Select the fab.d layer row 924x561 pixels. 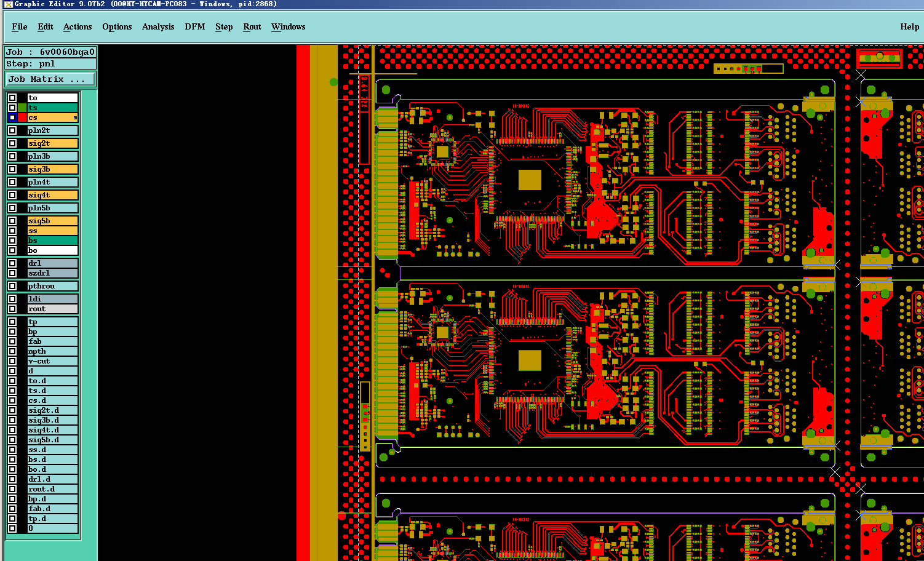click(52, 509)
